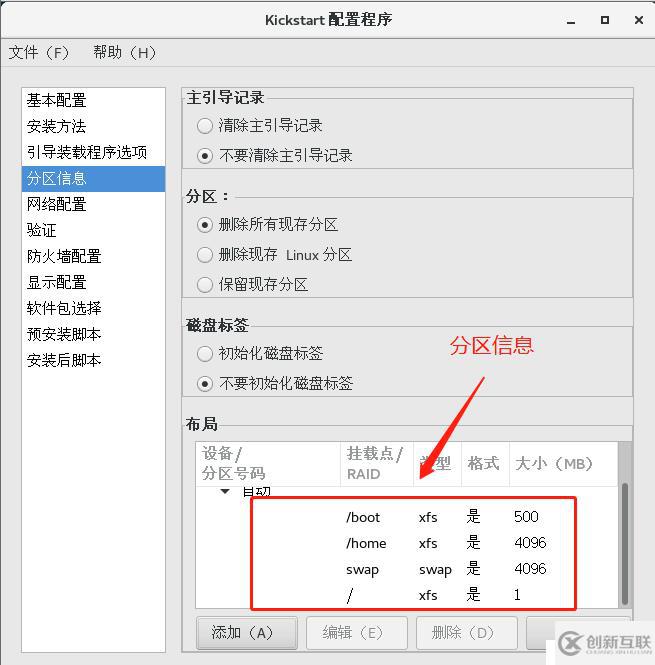The image size is (655, 665).
Task: Click the size value 1 of root partition
Action: (x=517, y=595)
